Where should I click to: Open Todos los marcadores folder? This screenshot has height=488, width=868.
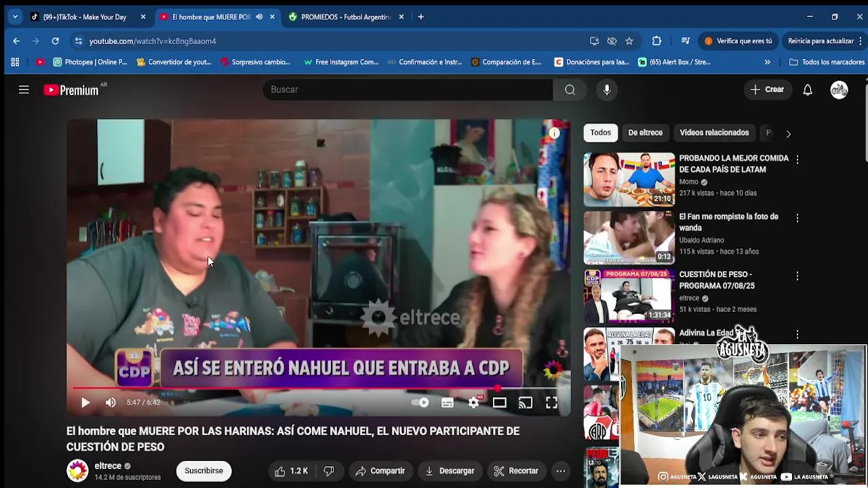(x=827, y=62)
